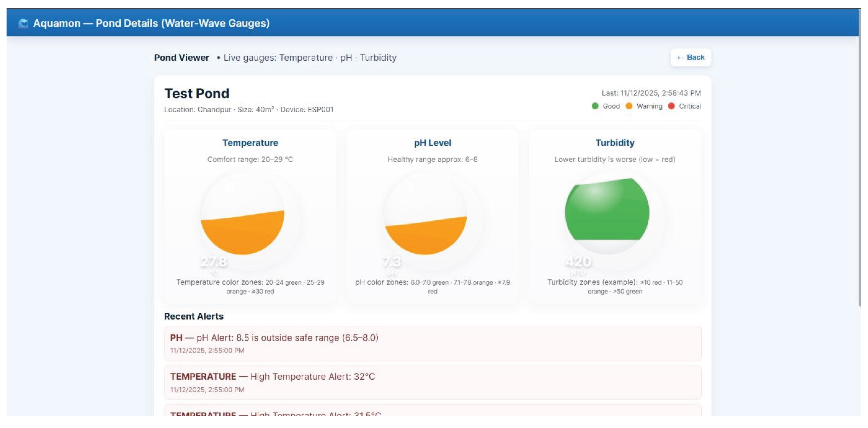Click the back arrow icon on the Back button

(681, 57)
